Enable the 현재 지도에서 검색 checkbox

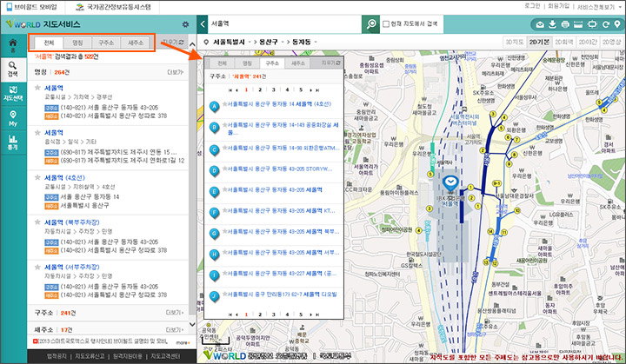(386, 24)
